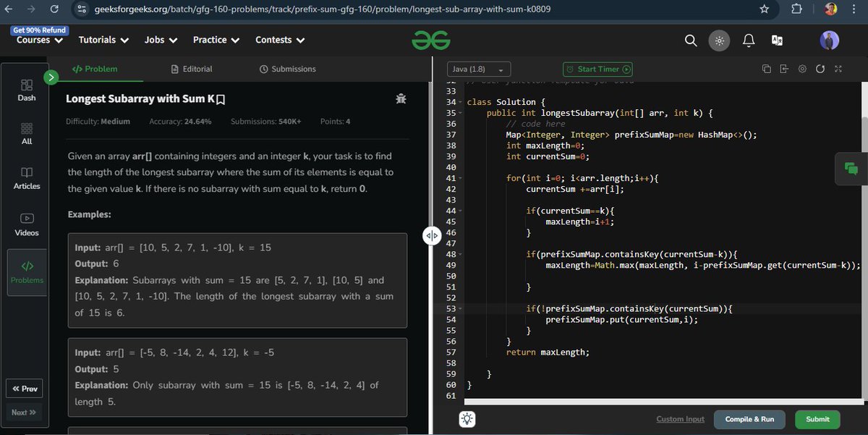
Task: Click the 'Points: 4' text
Action: coord(336,122)
